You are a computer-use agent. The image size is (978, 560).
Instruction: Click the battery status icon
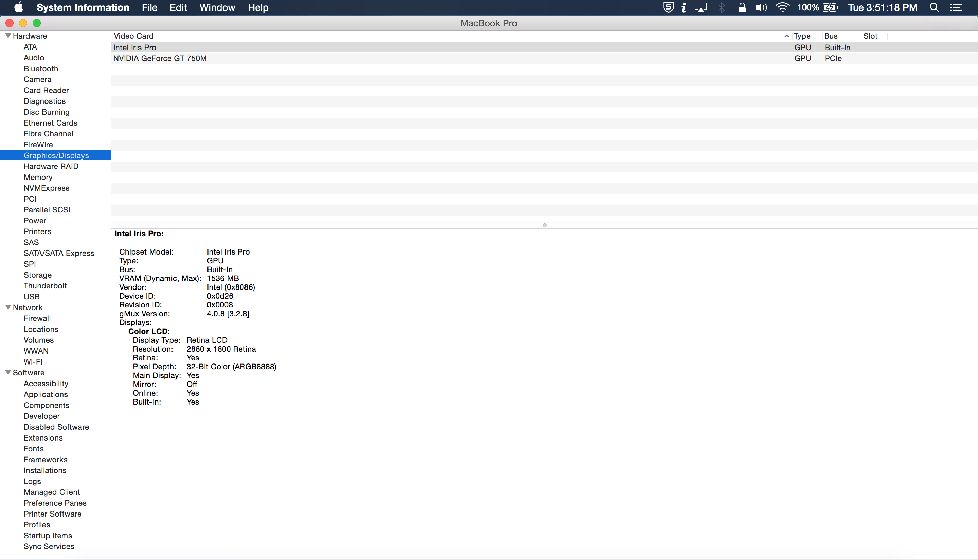(830, 7)
